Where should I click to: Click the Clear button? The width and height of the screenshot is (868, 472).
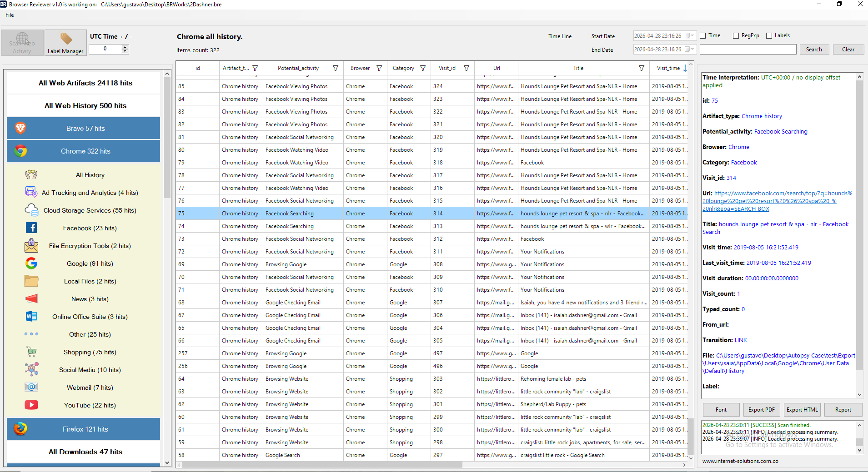click(x=848, y=50)
